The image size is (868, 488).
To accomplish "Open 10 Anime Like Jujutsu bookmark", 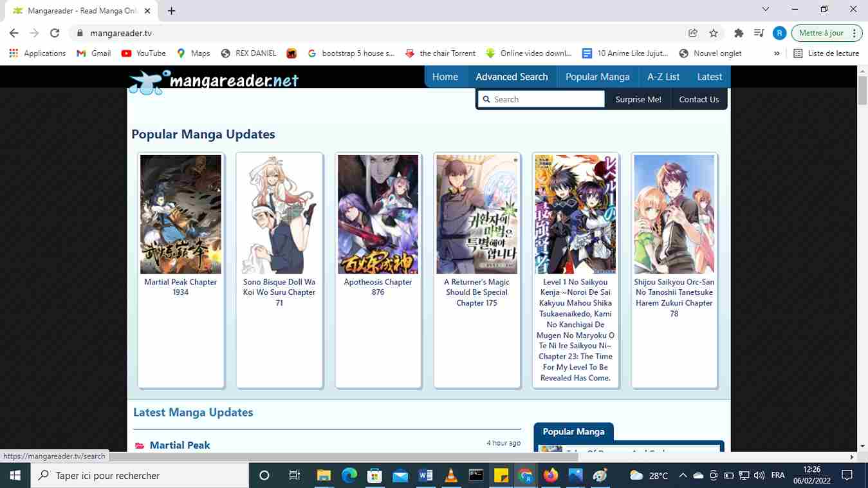I will click(625, 53).
